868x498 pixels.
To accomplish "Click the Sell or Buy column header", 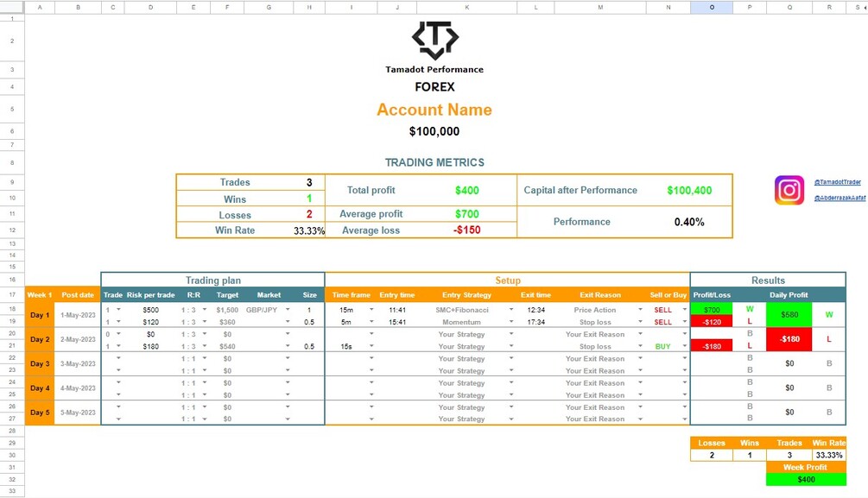I will point(668,295).
